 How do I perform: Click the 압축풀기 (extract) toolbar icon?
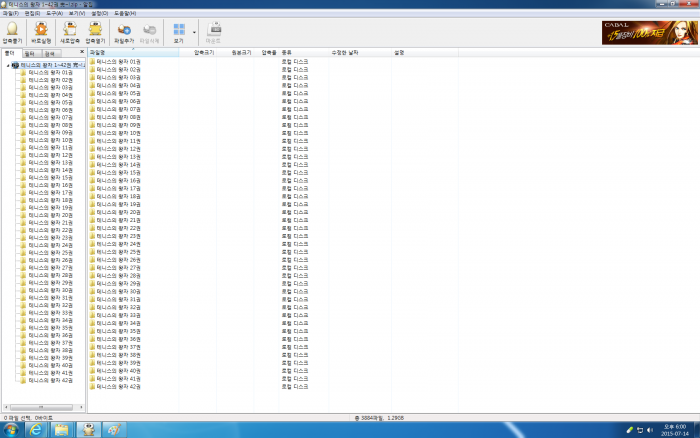point(12,33)
